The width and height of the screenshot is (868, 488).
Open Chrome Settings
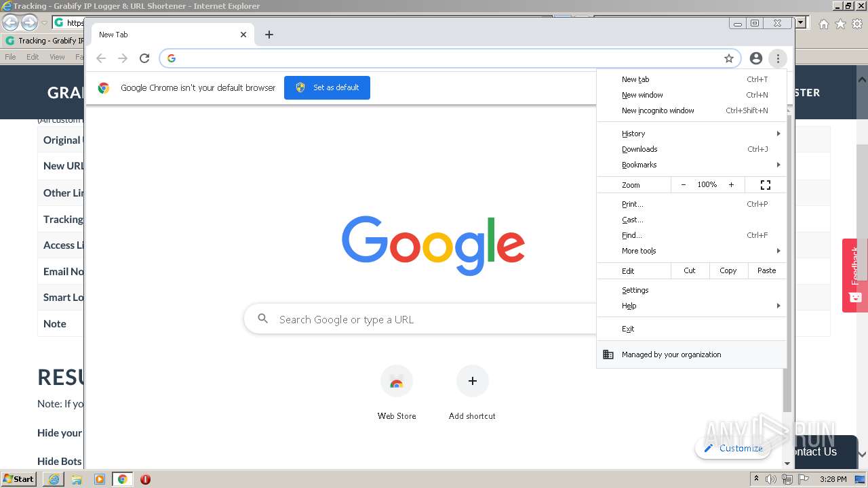(692, 290)
